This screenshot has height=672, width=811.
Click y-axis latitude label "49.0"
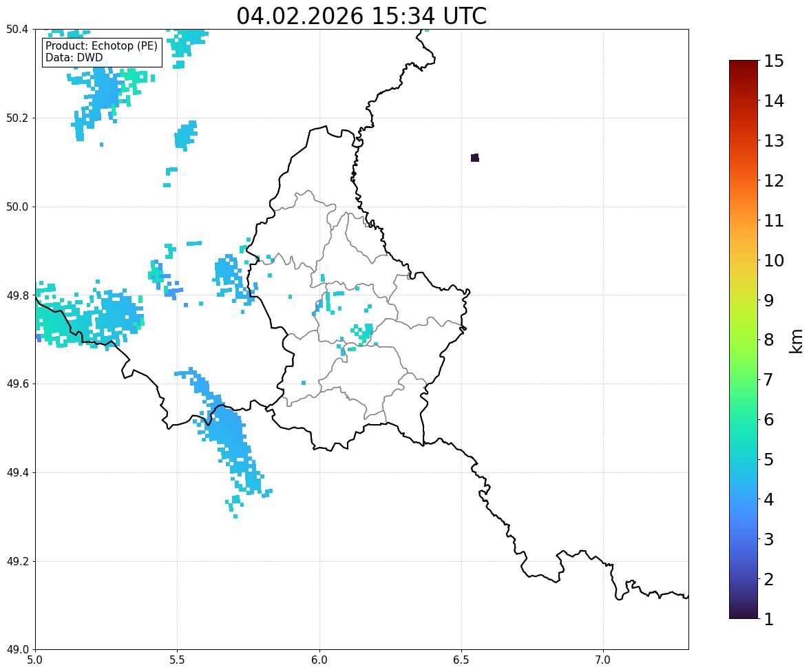point(17,650)
